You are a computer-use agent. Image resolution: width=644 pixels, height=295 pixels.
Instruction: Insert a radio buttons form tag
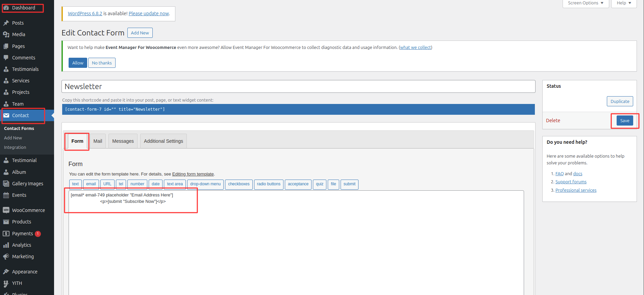coord(269,184)
